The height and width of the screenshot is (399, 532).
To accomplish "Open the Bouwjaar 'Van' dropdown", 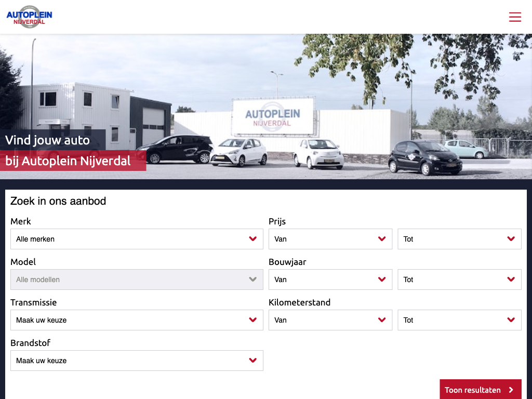I will tap(330, 280).
